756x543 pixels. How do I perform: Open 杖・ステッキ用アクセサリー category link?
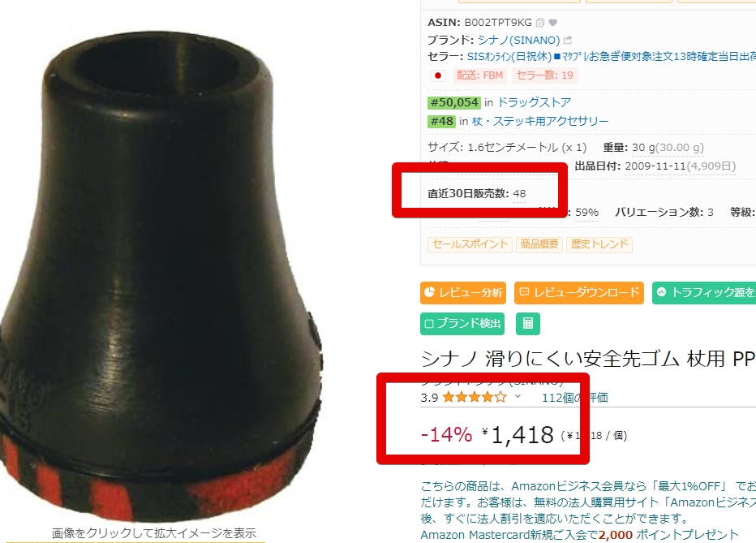click(x=540, y=121)
